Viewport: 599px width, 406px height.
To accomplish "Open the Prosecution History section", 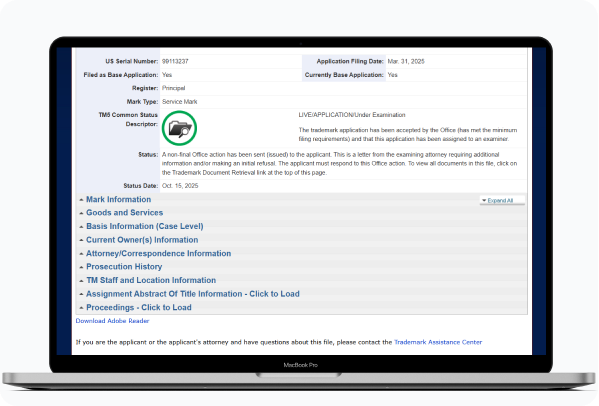I will pos(124,267).
